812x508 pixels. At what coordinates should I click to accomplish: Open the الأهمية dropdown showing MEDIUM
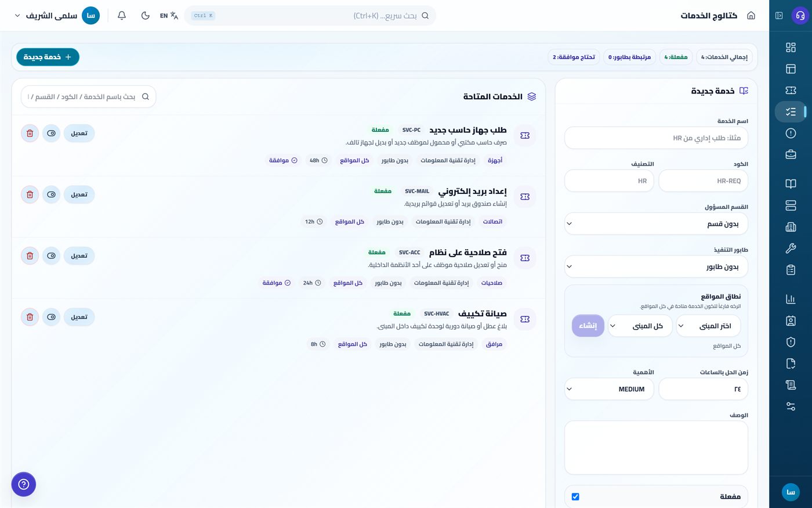click(609, 389)
